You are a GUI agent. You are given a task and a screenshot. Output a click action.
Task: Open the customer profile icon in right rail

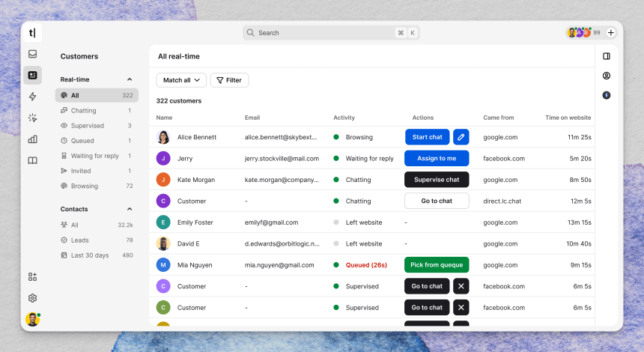click(607, 76)
